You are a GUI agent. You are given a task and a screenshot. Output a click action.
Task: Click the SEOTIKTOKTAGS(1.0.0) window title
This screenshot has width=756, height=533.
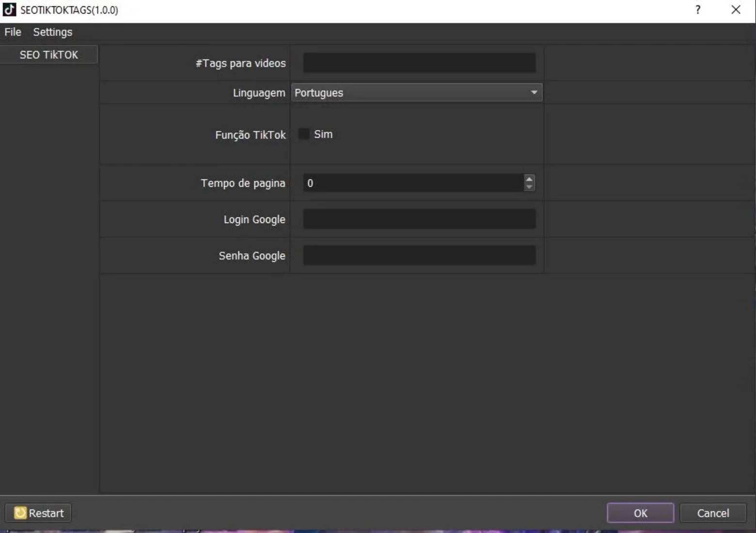coord(69,10)
